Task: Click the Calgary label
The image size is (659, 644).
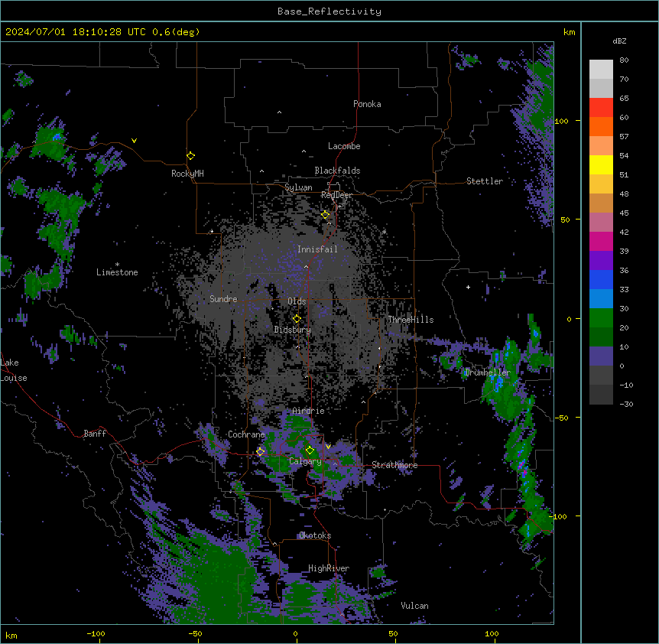Action: (x=305, y=461)
